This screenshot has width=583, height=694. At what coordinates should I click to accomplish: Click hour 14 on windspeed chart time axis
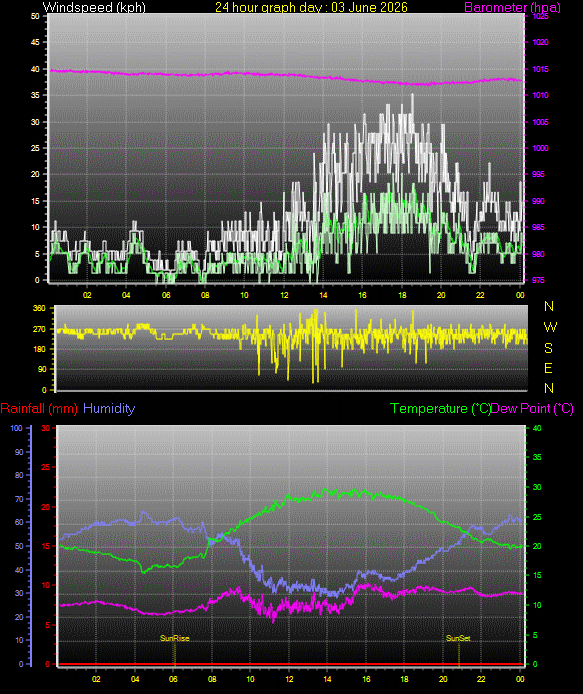pyautogui.click(x=323, y=295)
